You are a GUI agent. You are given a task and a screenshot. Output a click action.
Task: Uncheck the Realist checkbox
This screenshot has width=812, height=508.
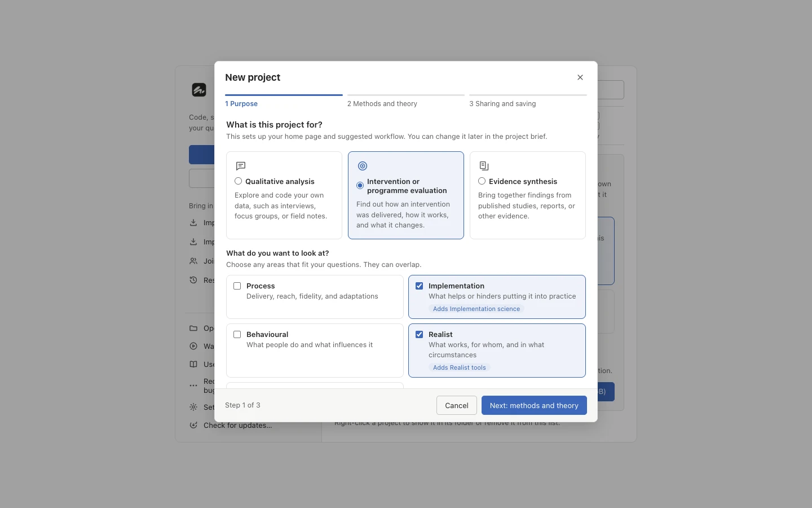[420, 335]
